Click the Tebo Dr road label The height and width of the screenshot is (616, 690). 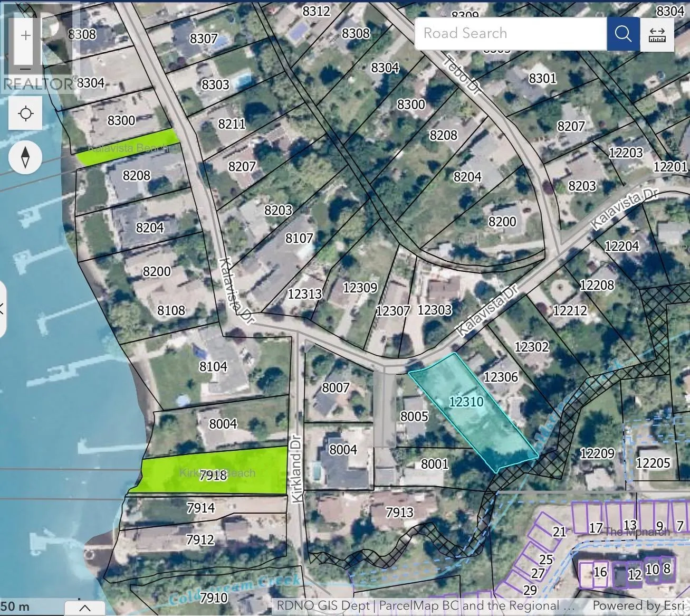[x=463, y=74]
